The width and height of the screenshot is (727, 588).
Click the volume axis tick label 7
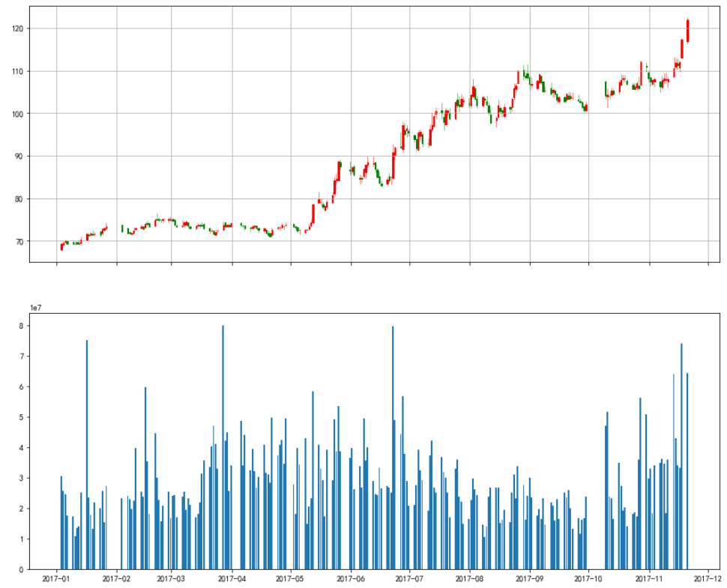[21, 357]
